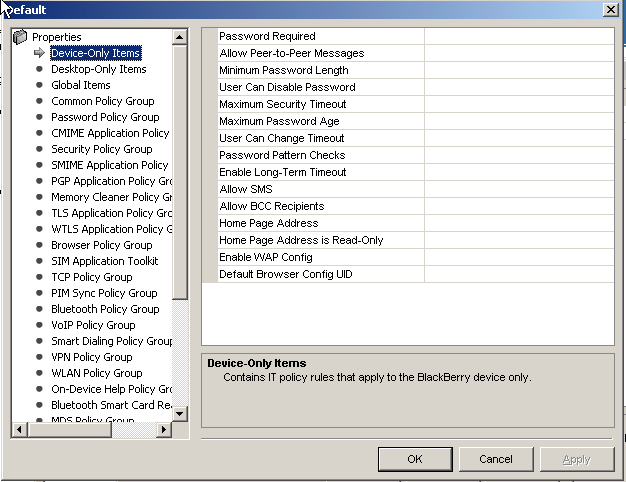Click tree horizontal scrollbar left arrow
Screen dimensions: 626x482
(20, 430)
